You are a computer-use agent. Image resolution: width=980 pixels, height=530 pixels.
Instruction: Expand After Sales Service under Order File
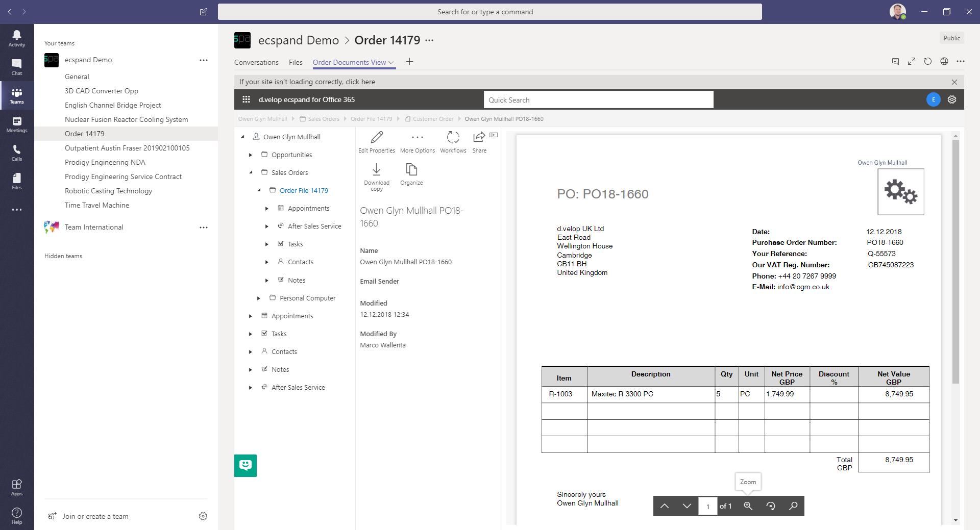267,226
